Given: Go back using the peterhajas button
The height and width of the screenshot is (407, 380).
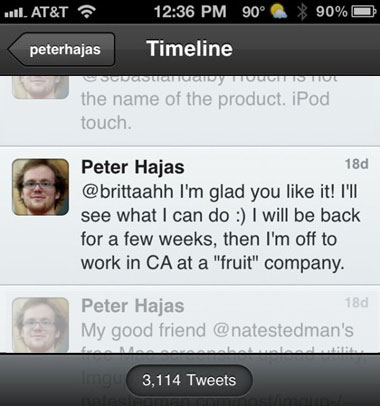Looking at the screenshot, I should [x=62, y=49].
